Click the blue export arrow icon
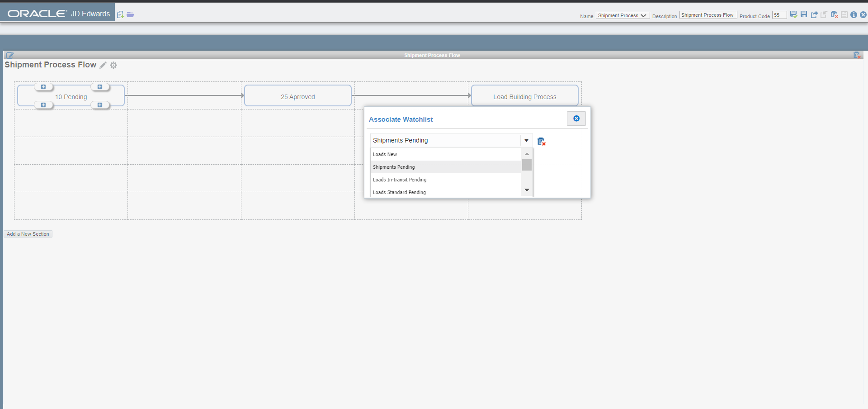Image resolution: width=868 pixels, height=409 pixels. coord(814,14)
